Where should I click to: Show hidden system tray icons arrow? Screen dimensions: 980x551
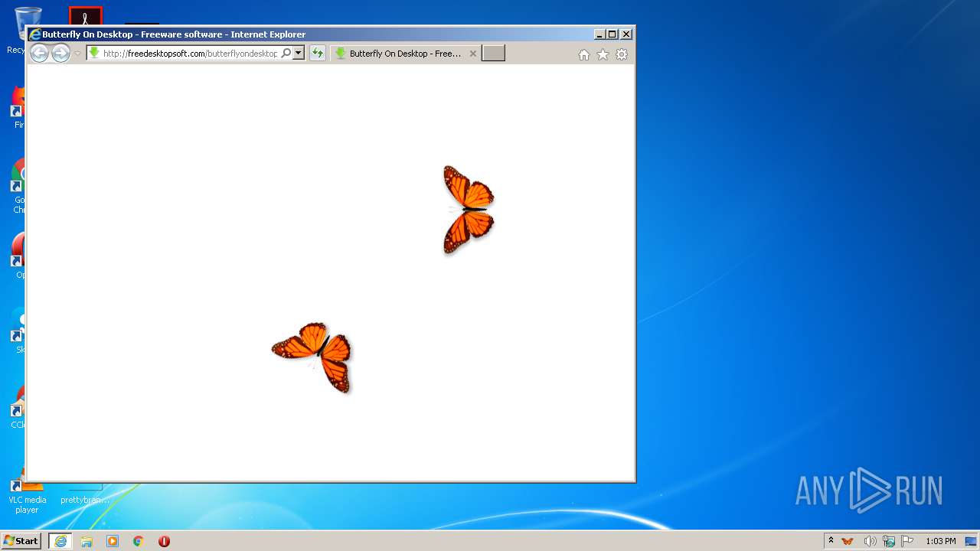point(831,541)
